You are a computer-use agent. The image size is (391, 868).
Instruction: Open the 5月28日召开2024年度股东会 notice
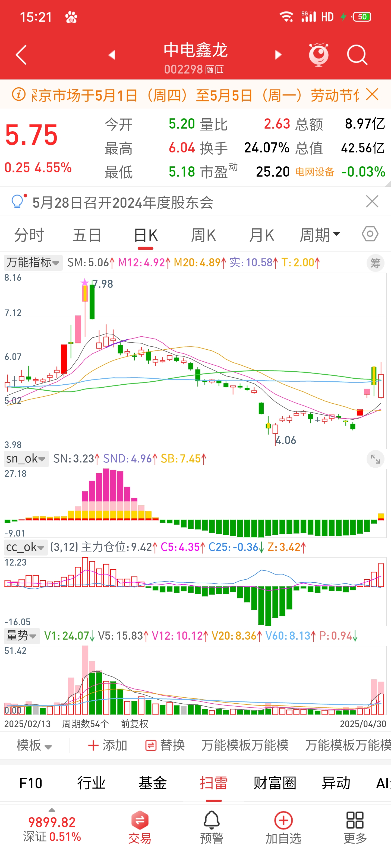pos(123,203)
